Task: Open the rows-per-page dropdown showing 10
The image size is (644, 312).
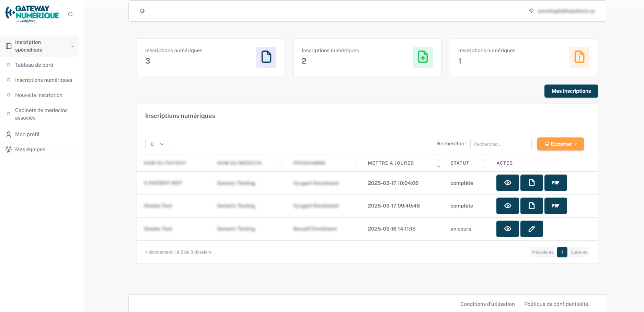Action: click(x=158, y=144)
